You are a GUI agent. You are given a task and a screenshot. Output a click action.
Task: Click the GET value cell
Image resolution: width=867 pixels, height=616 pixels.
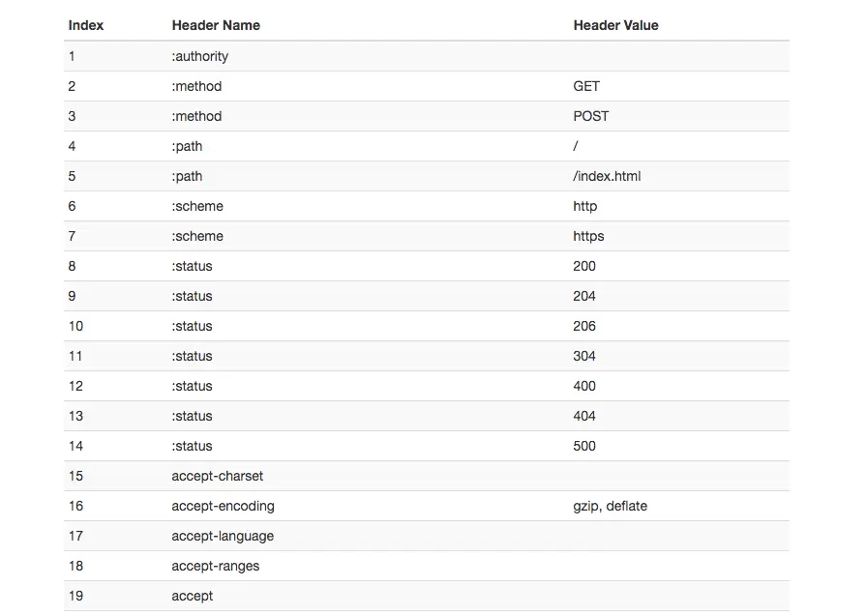pos(586,86)
